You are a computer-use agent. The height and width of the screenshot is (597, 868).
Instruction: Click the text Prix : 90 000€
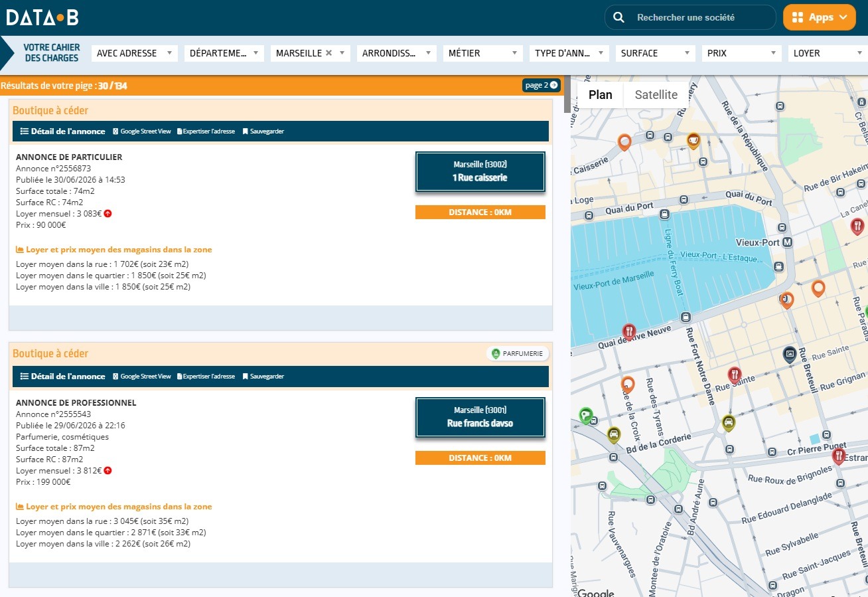click(x=41, y=225)
